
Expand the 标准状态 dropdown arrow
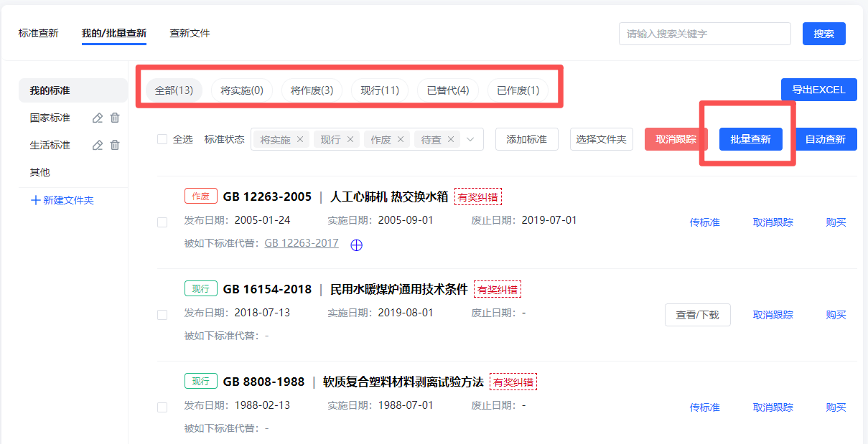pyautogui.click(x=471, y=139)
